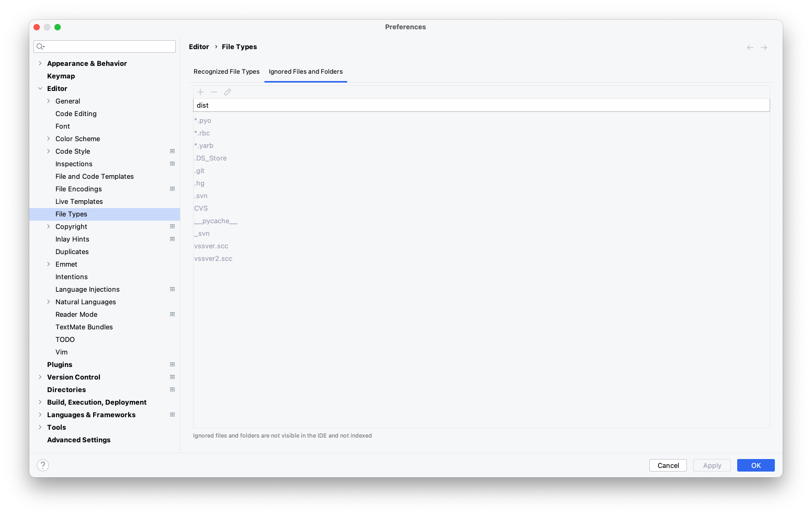Image resolution: width=812 pixels, height=516 pixels.
Task: Expand the Appearance & Behavior section
Action: pos(40,63)
